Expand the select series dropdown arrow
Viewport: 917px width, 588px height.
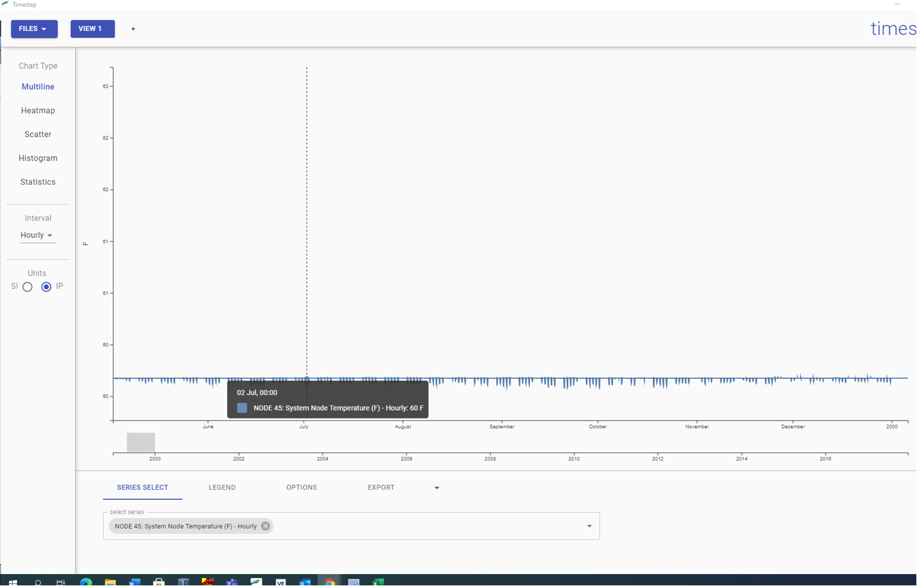589,527
